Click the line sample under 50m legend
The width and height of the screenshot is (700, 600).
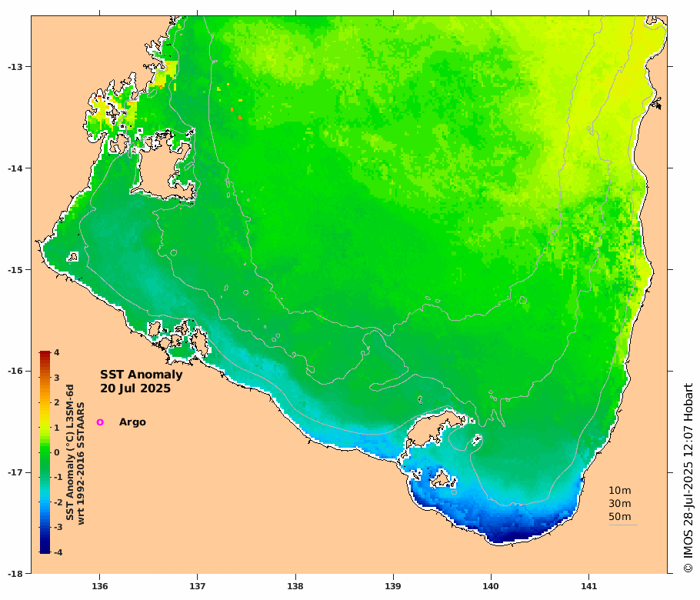[623, 525]
